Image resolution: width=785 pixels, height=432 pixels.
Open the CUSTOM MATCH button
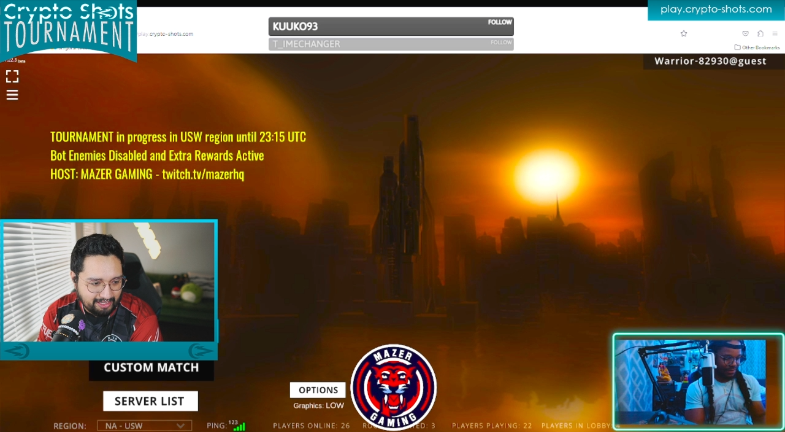(151, 367)
